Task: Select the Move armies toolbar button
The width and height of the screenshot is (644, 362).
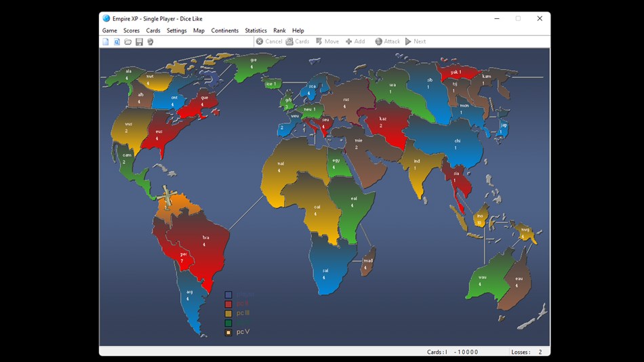Action: pyautogui.click(x=327, y=41)
